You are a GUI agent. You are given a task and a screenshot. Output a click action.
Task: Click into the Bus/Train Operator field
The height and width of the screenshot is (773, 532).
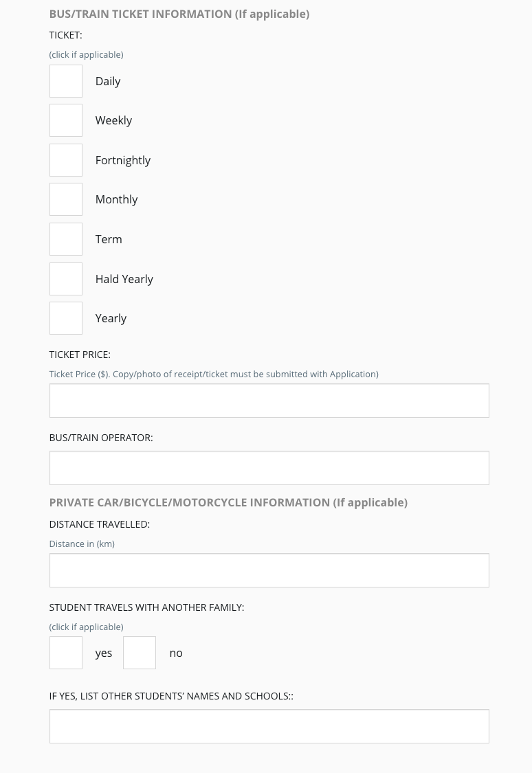(269, 468)
